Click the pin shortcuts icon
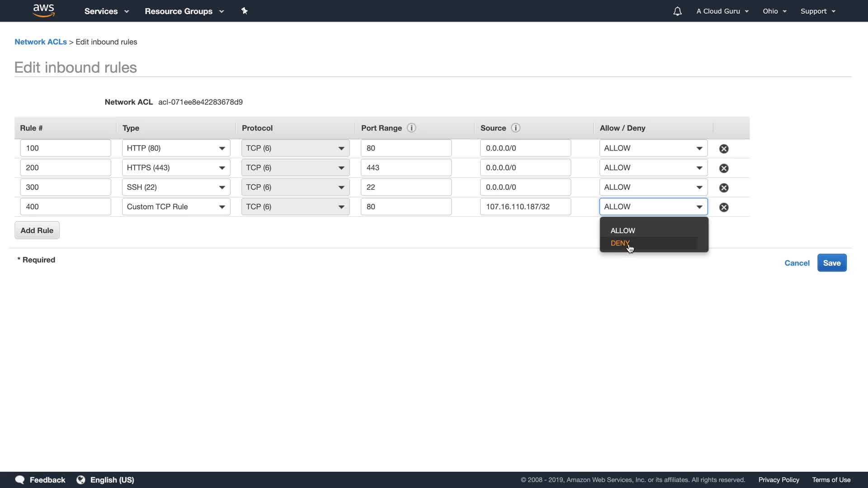868x488 pixels. 245,11
